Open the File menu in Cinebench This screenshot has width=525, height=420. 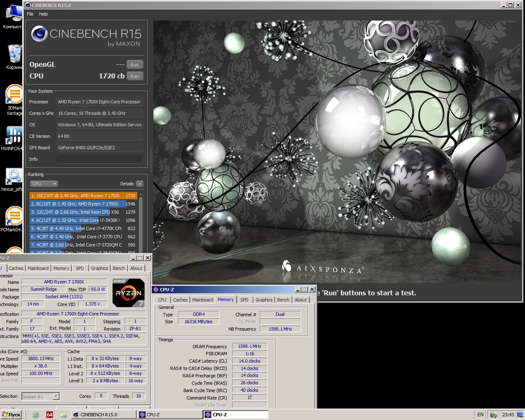(30, 14)
